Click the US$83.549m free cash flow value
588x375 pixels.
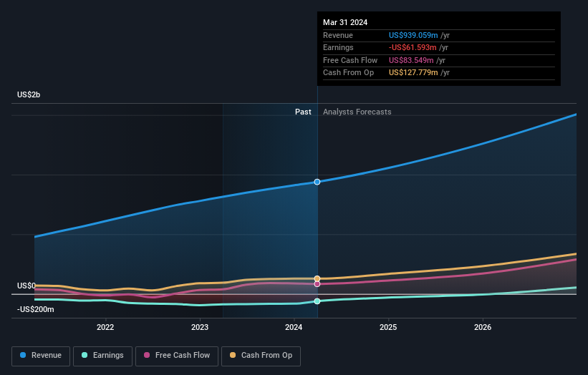pyautogui.click(x=411, y=60)
